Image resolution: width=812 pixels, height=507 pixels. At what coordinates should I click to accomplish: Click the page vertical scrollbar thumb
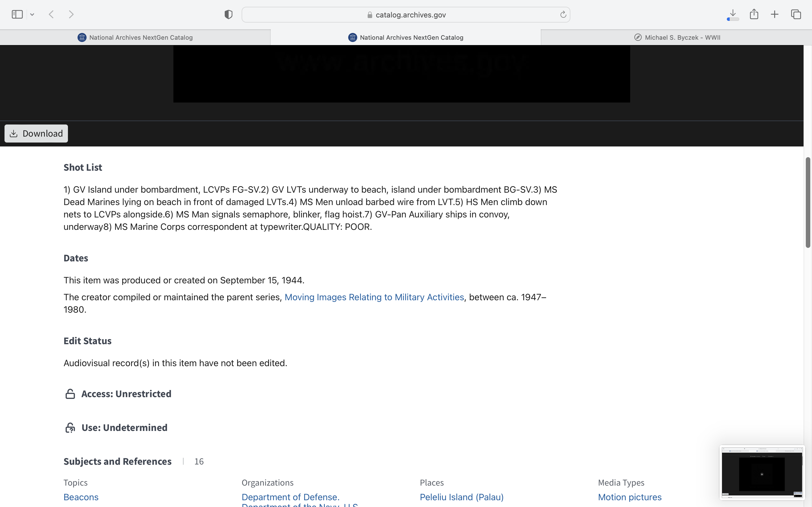[x=808, y=202]
